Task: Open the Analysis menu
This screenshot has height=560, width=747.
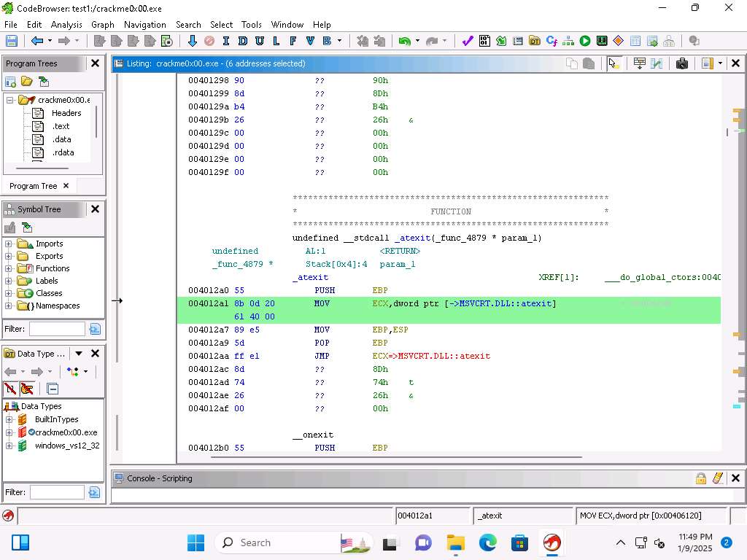Action: (66, 24)
